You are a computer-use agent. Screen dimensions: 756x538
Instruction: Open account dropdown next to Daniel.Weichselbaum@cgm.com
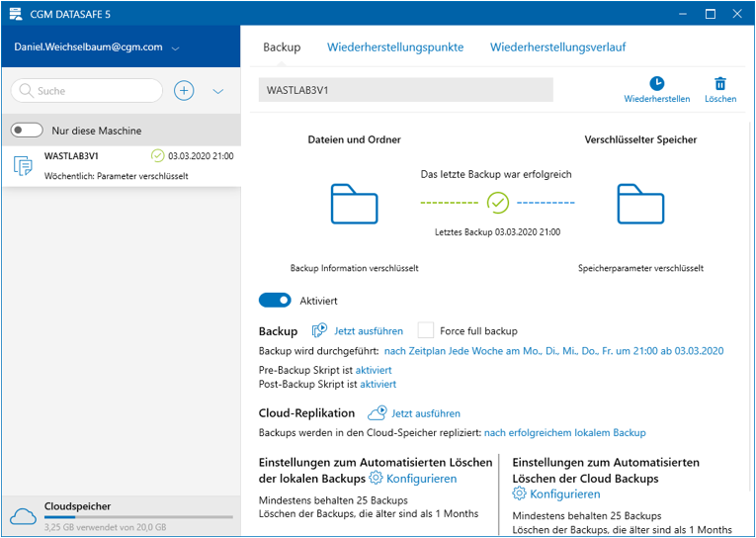[x=176, y=48]
